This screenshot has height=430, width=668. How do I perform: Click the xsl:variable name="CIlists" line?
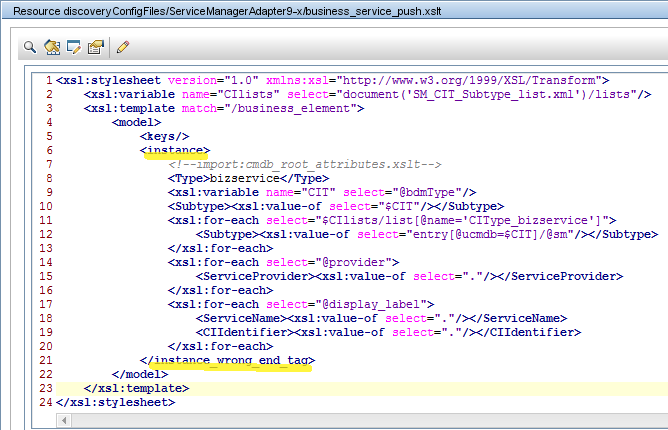(367, 95)
